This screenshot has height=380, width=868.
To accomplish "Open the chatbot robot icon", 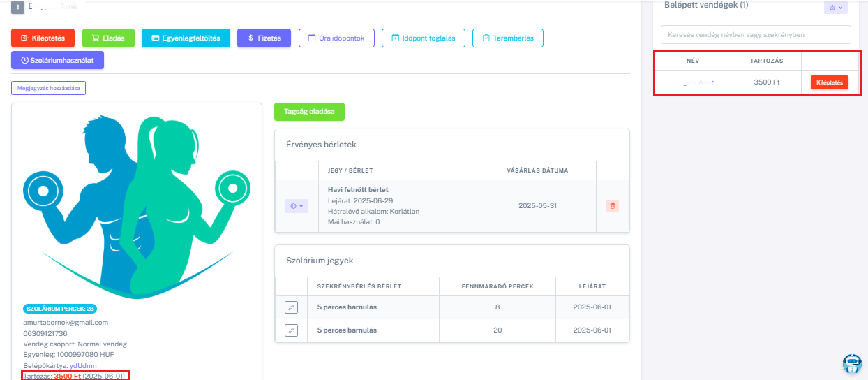I will 852,364.
